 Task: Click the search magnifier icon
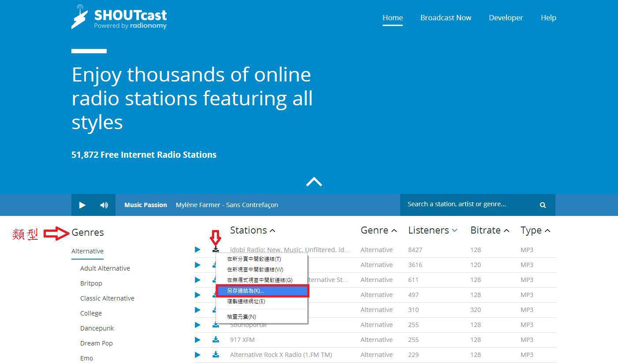pos(543,205)
